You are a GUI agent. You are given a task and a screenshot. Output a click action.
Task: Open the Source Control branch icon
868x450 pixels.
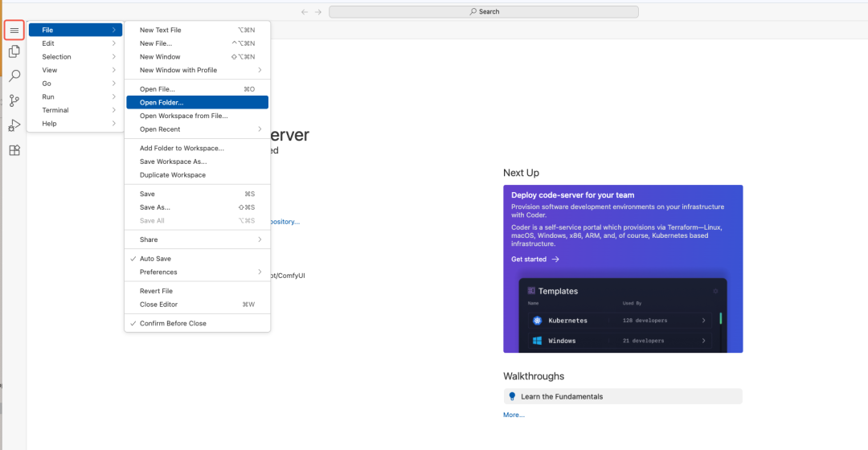[x=14, y=100]
